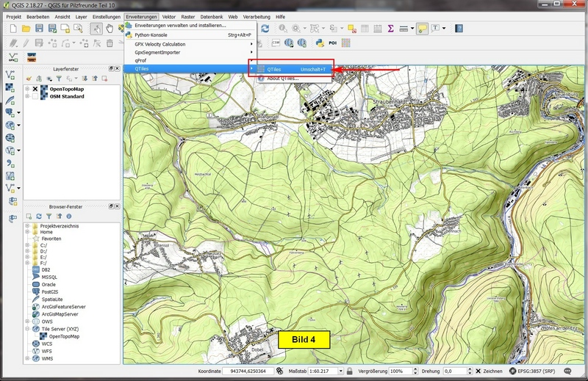This screenshot has width=588, height=381.
Task: Click the Refresh map icon
Action: [x=265, y=29]
